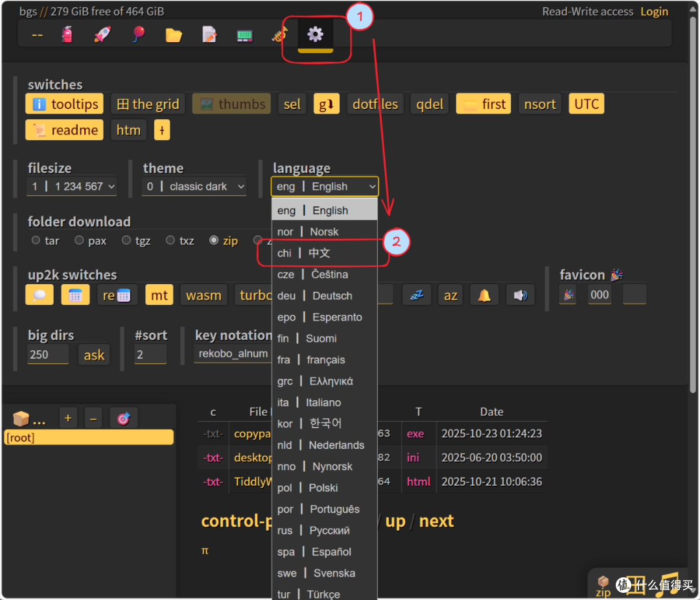This screenshot has height=600, width=700.
Task: Expand tree with plus button
Action: [68, 418]
